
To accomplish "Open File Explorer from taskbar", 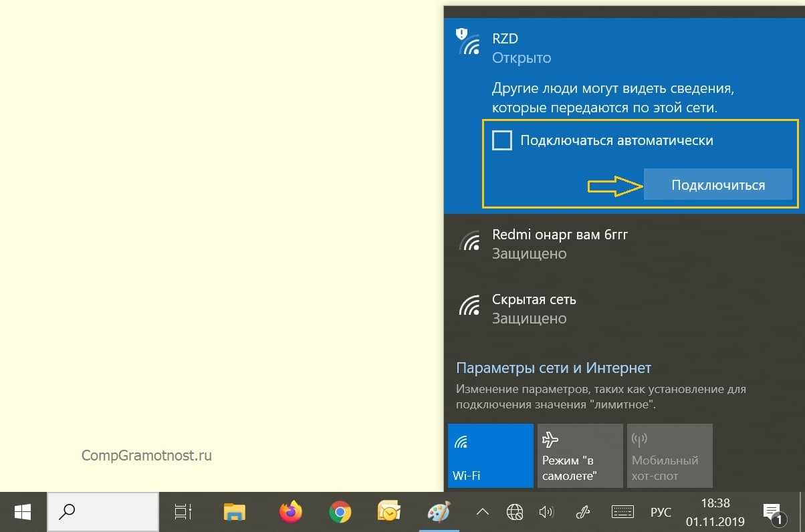I will [x=234, y=513].
